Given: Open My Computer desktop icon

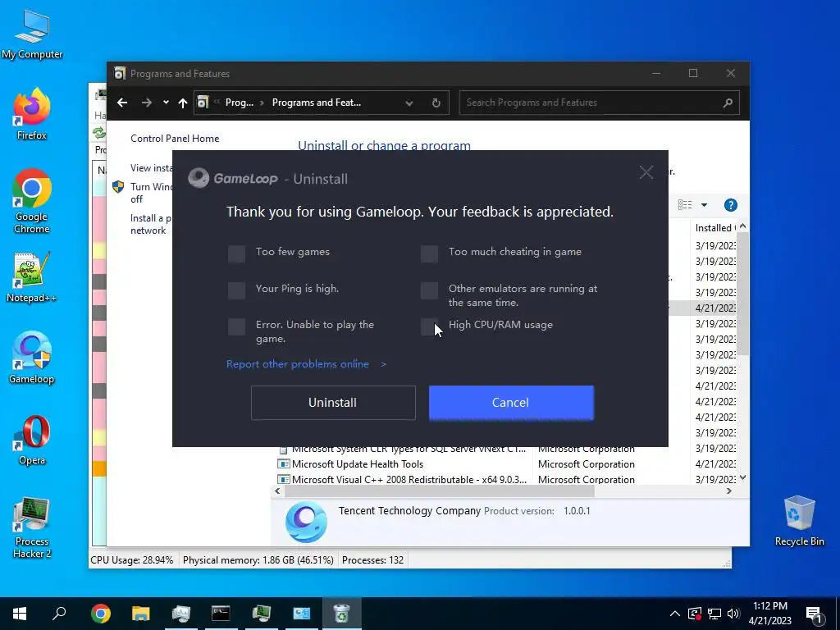Looking at the screenshot, I should [x=32, y=34].
